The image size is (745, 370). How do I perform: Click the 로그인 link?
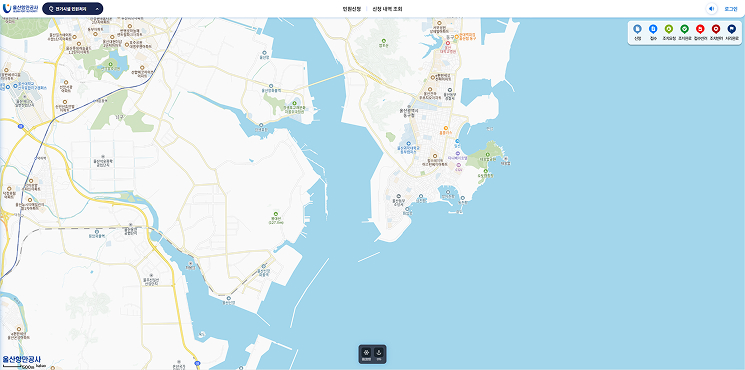click(730, 9)
